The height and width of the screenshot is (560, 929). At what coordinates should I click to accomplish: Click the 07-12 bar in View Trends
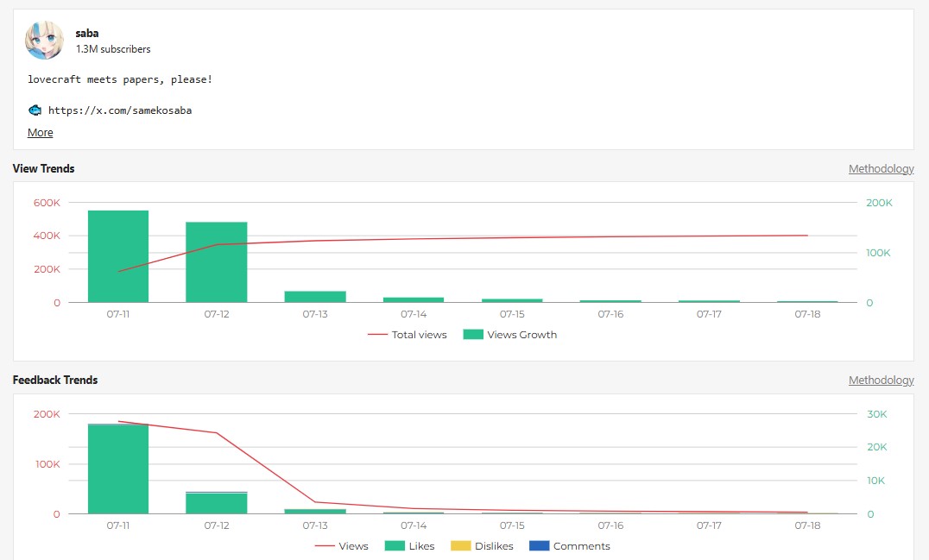pyautogui.click(x=216, y=262)
